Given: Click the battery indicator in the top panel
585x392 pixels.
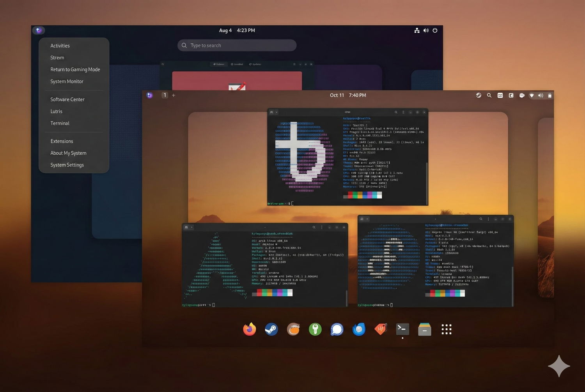Looking at the screenshot, I should (550, 95).
